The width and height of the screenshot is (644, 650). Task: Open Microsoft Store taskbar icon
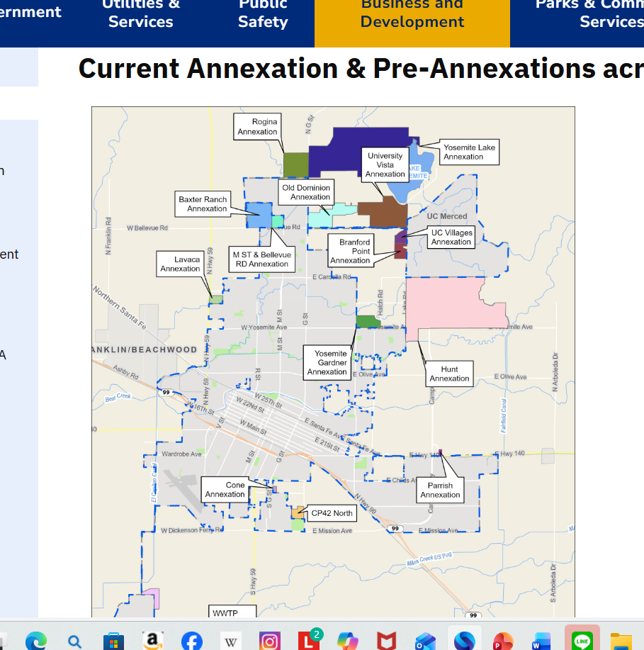pos(113,641)
